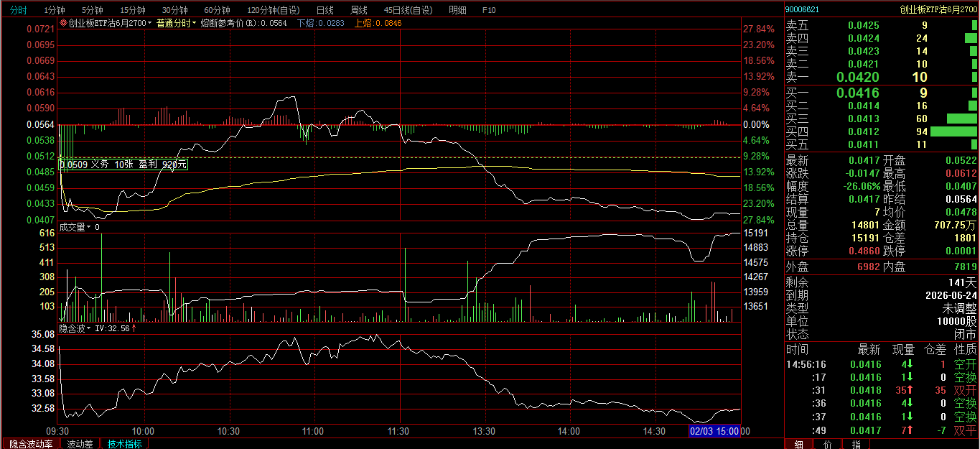Click the green buy-three (买三) volume bar
The image size is (980, 449).
[962, 119]
